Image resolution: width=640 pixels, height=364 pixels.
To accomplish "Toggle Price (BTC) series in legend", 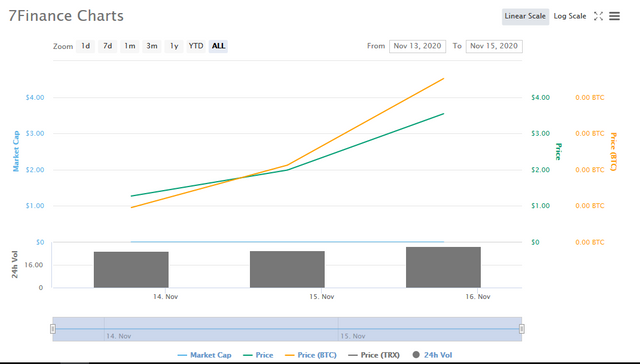I will [311, 355].
